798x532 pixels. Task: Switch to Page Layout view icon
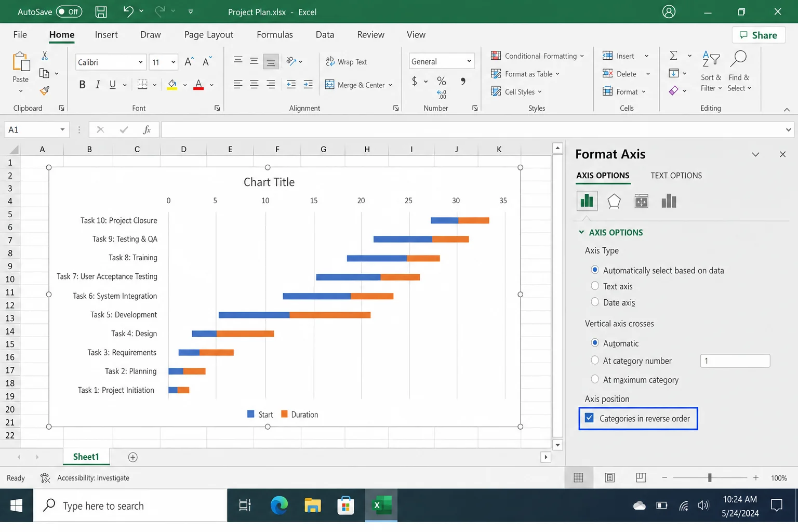click(x=610, y=477)
